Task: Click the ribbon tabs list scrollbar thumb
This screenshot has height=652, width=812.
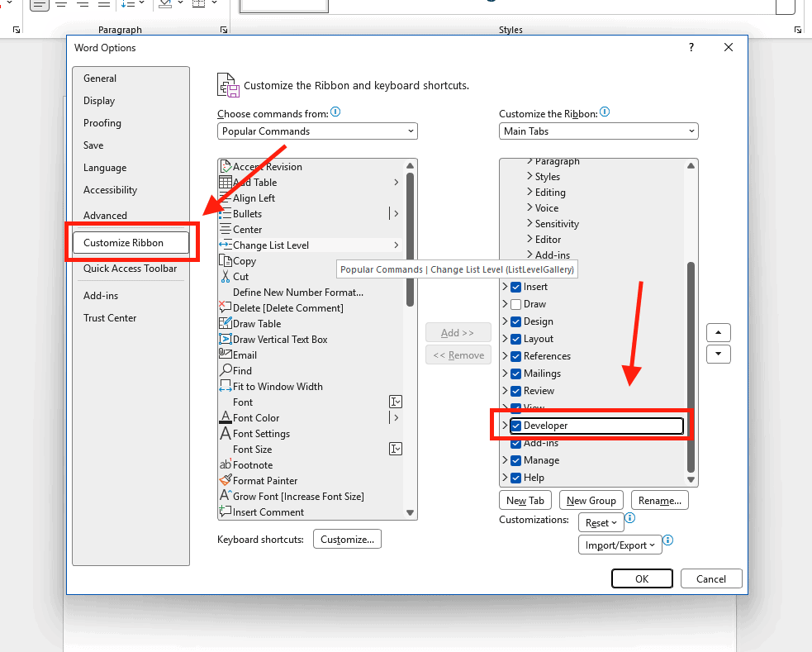Action: click(x=691, y=368)
